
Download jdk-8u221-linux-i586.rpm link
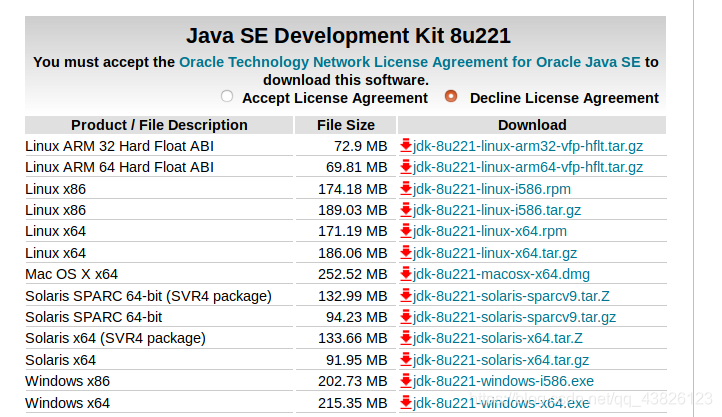(492, 189)
